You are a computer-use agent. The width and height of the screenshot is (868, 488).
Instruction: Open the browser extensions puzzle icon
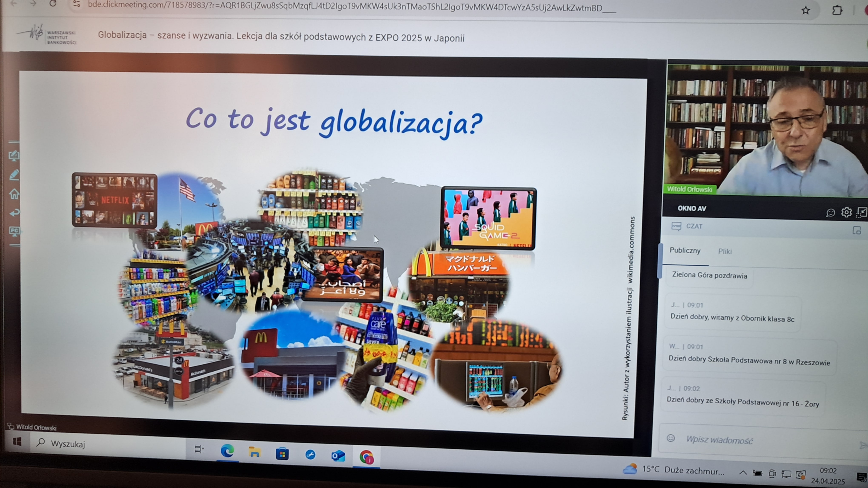coord(837,10)
